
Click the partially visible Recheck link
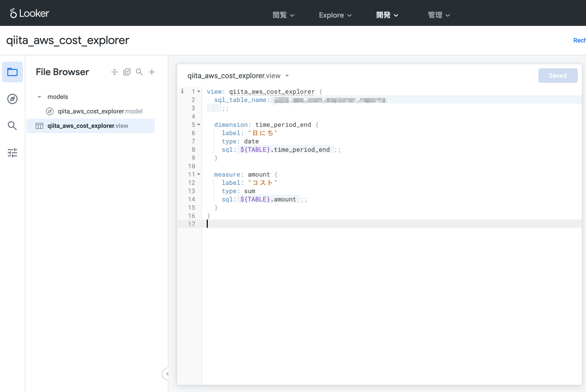pyautogui.click(x=580, y=40)
